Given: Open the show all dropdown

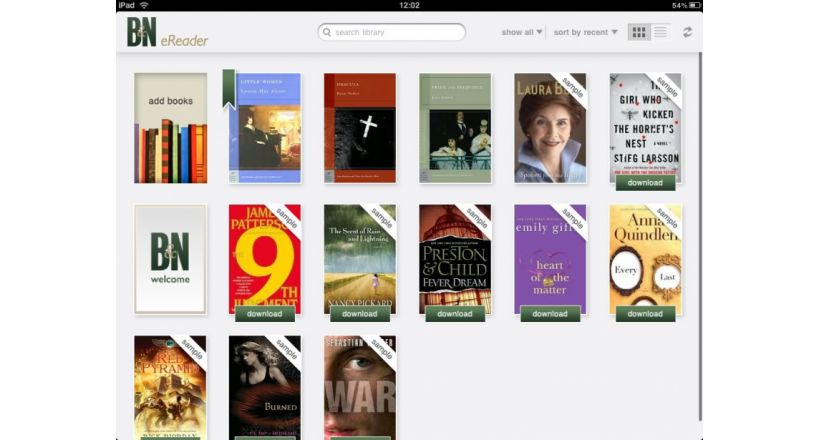Looking at the screenshot, I should (x=521, y=32).
